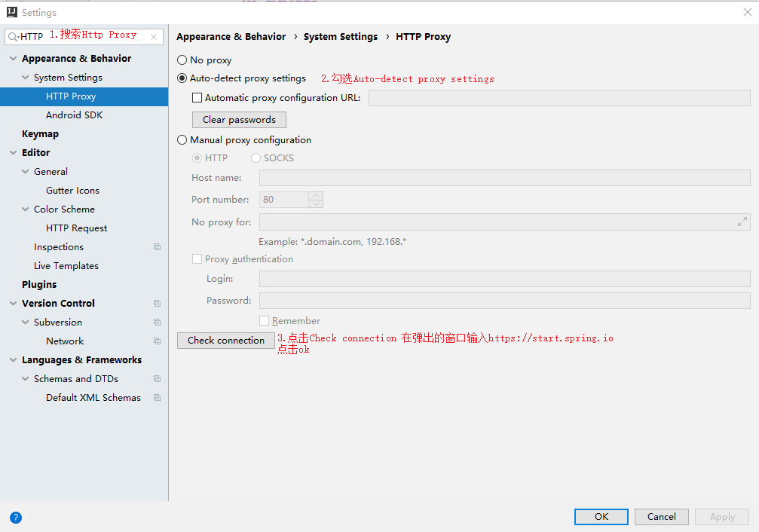This screenshot has width=759, height=532.
Task: Open the help question-mark icon
Action: click(x=15, y=518)
